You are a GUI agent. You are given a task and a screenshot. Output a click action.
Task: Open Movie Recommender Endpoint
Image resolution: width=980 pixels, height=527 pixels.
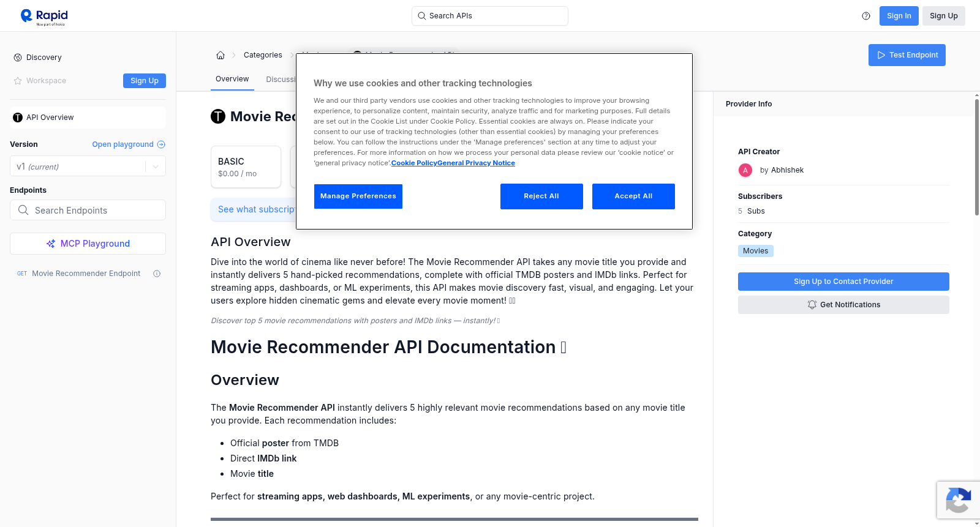86,274
